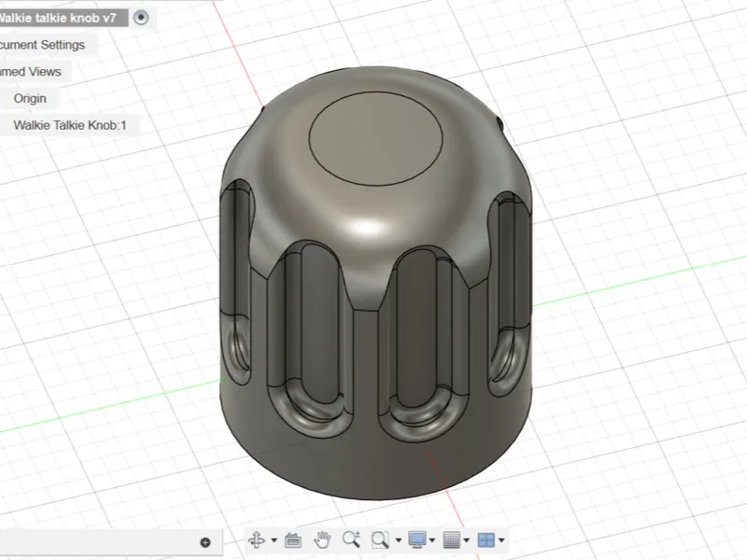The height and width of the screenshot is (560, 747).
Task: Expand the Display Settings dropdown arrow
Action: 432,540
